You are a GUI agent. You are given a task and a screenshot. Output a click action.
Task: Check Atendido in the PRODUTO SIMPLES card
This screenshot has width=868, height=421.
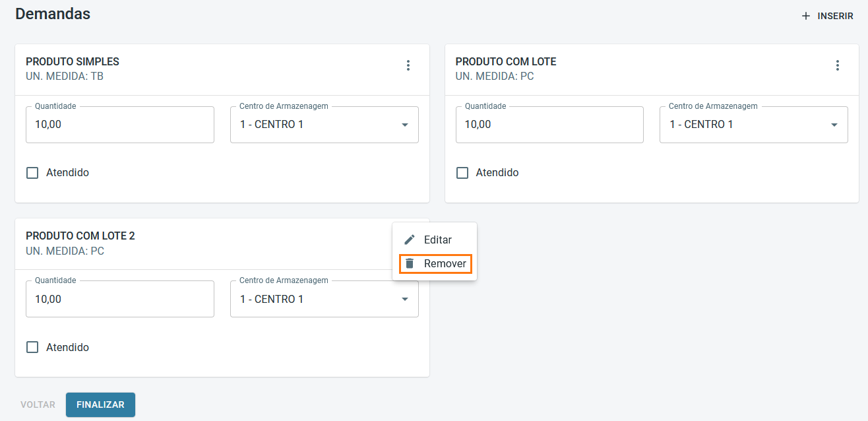tap(32, 173)
